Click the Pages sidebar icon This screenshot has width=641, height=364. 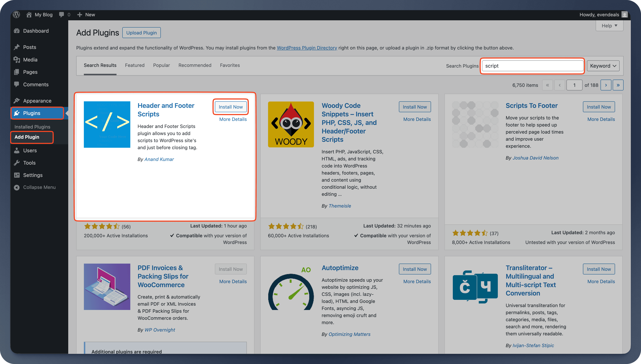17,72
